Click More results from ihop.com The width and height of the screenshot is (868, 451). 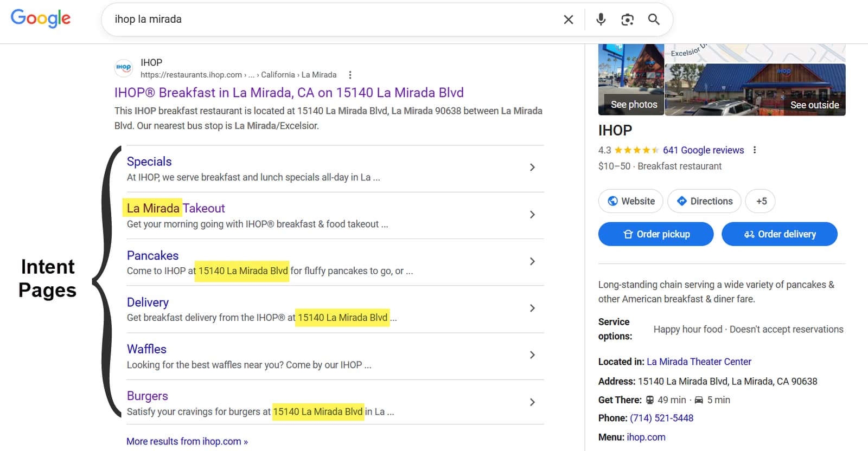point(187,441)
